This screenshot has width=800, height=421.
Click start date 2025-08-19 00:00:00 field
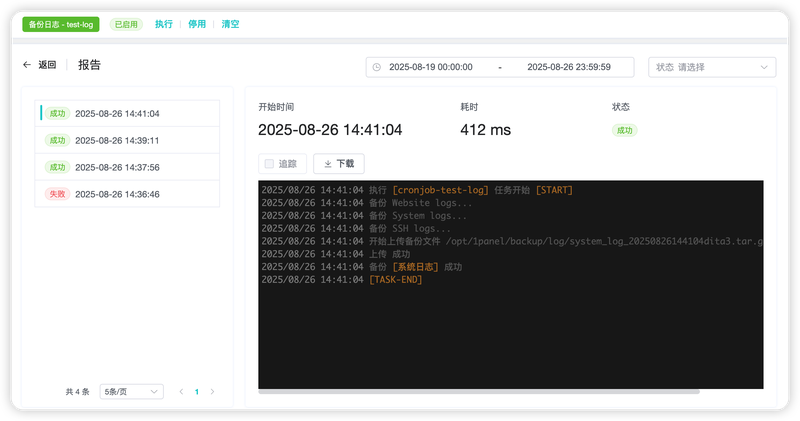tap(431, 67)
